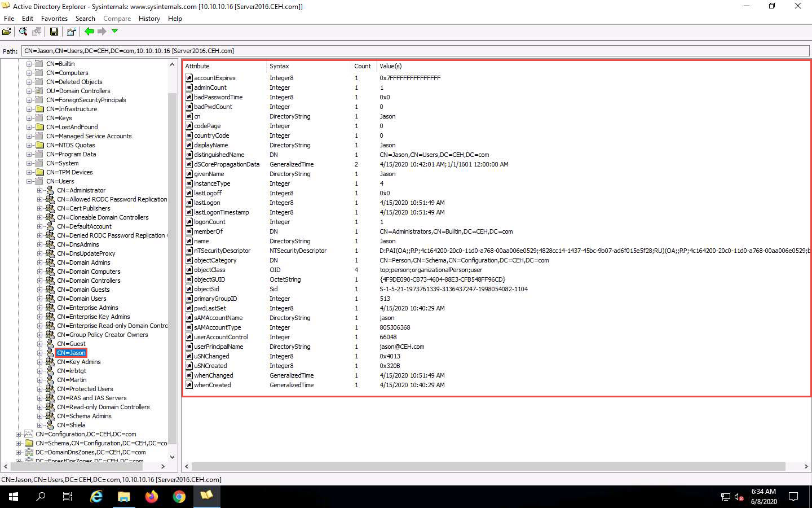Expand the CN=Builtin tree node
The image size is (812, 508).
29,64
